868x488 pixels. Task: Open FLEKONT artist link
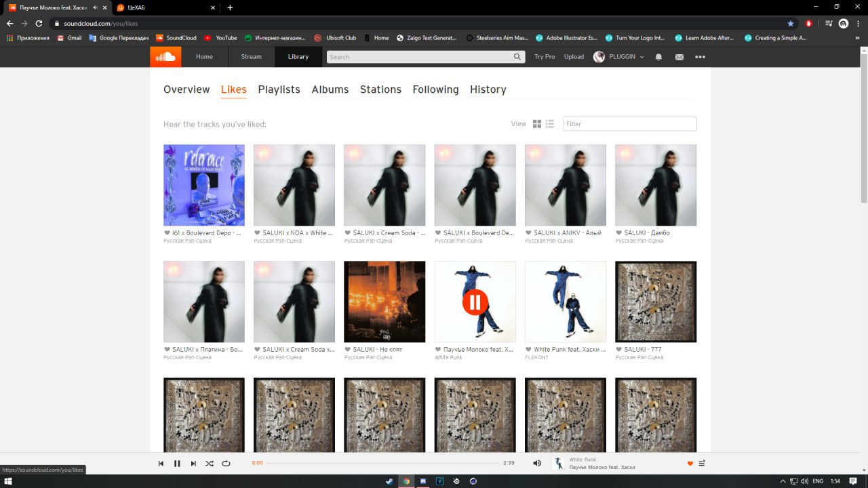click(536, 357)
